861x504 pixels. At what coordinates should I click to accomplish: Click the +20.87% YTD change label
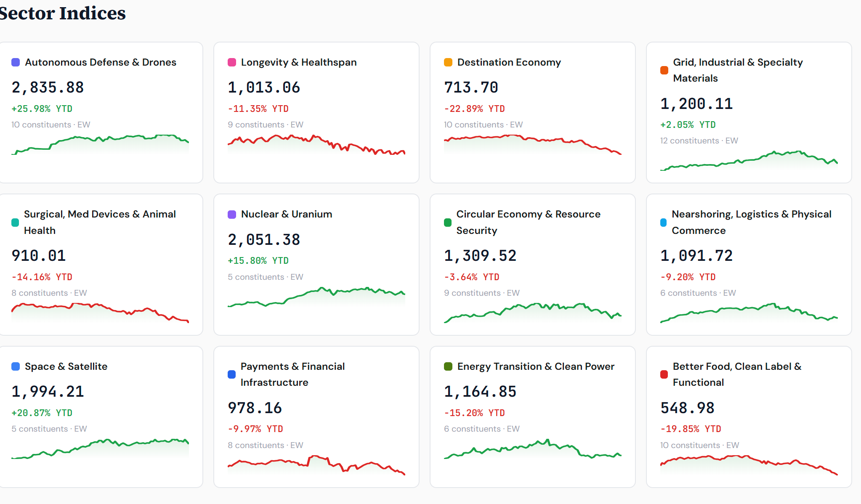point(42,413)
